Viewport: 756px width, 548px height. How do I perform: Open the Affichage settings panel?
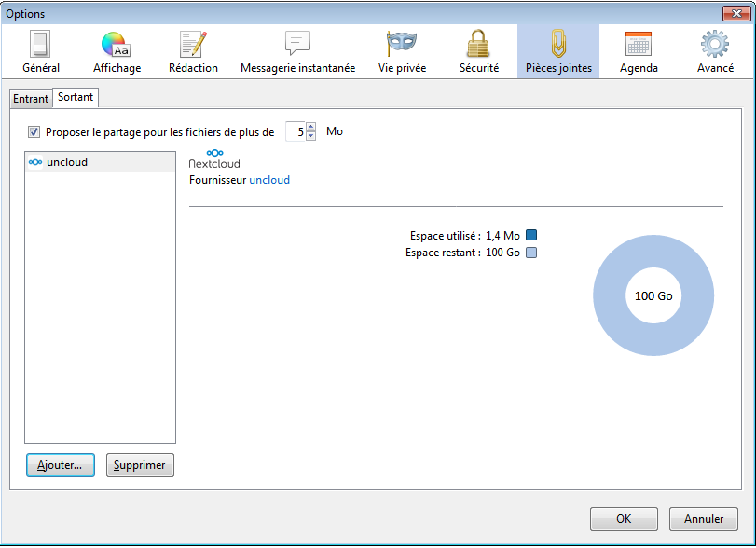pos(117,50)
